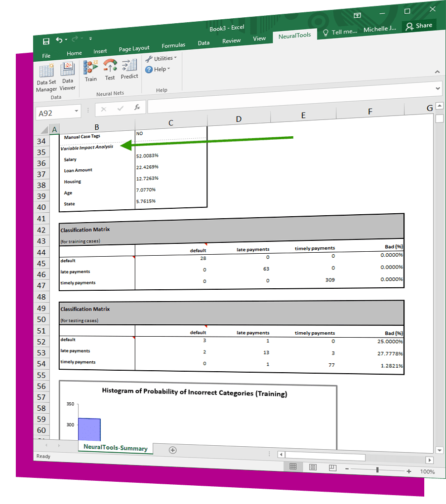The height and width of the screenshot is (504, 446).
Task: Open the Help dropdown menu
Action: [158, 69]
